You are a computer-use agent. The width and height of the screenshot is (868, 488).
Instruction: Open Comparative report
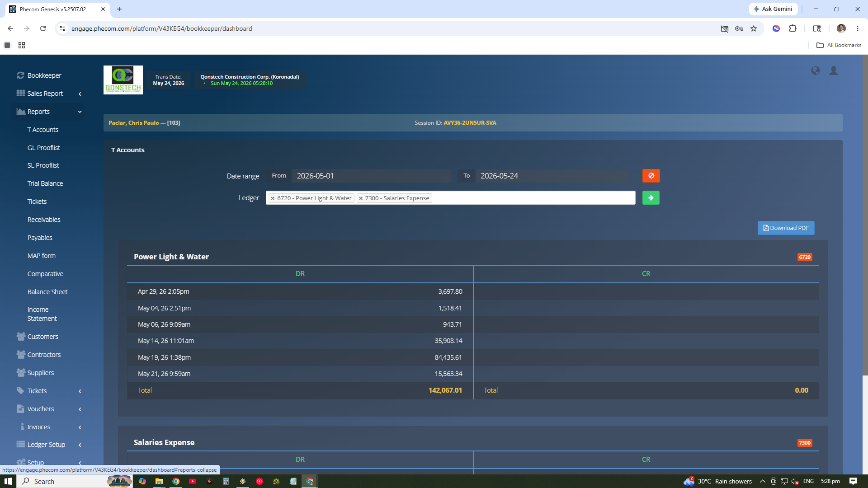point(45,274)
